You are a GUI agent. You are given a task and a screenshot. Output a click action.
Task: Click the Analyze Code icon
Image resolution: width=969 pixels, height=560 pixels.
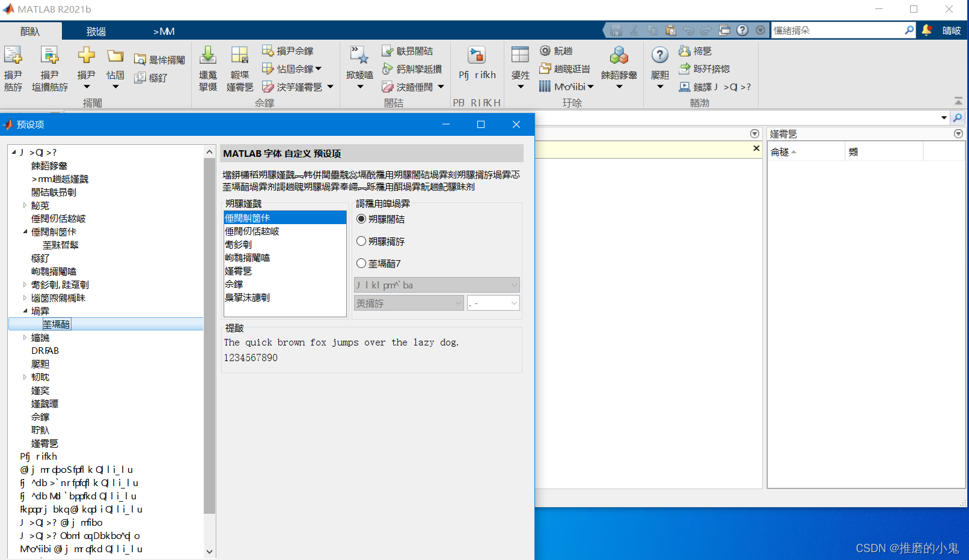[388, 50]
